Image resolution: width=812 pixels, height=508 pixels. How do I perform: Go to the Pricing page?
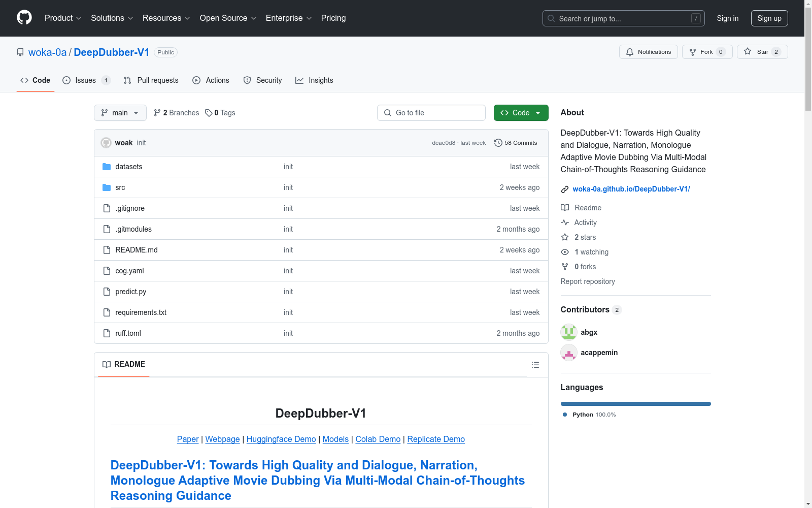[333, 18]
